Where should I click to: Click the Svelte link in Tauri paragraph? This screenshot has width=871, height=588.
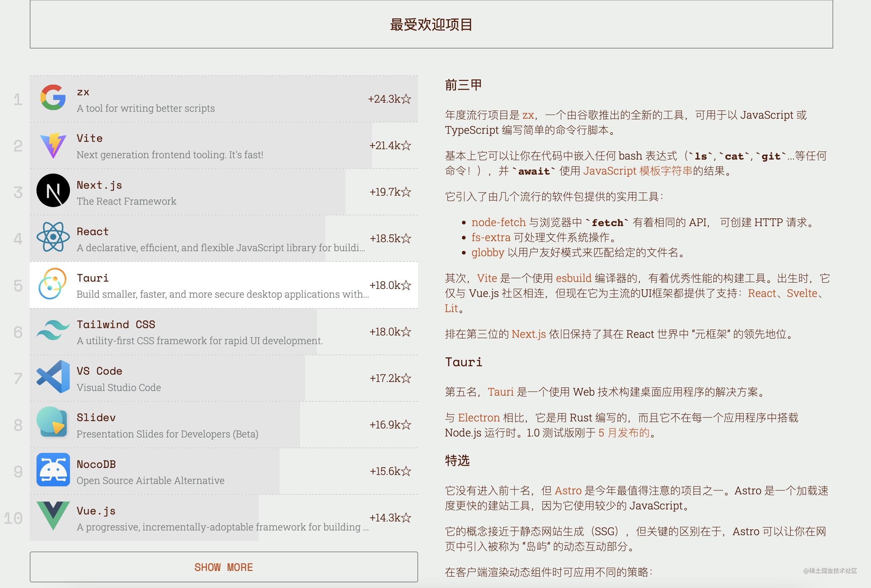(x=803, y=293)
